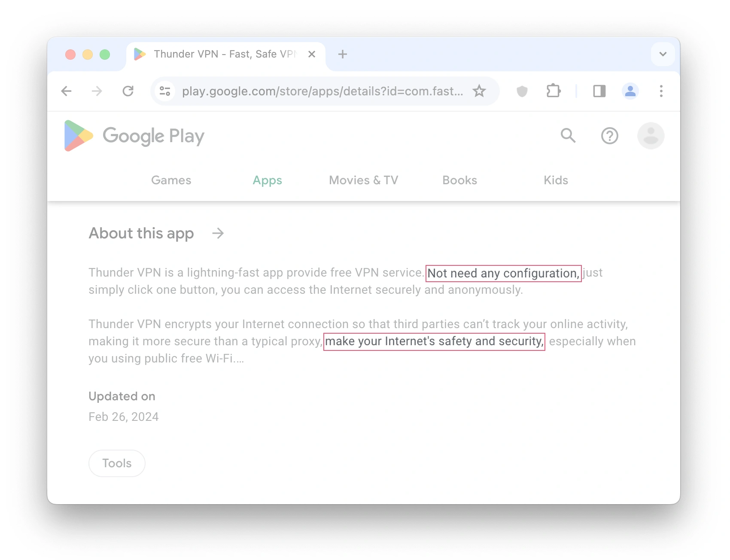This screenshot has width=730, height=560.
Task: Close the Thunder VPN tab
Action: [312, 54]
